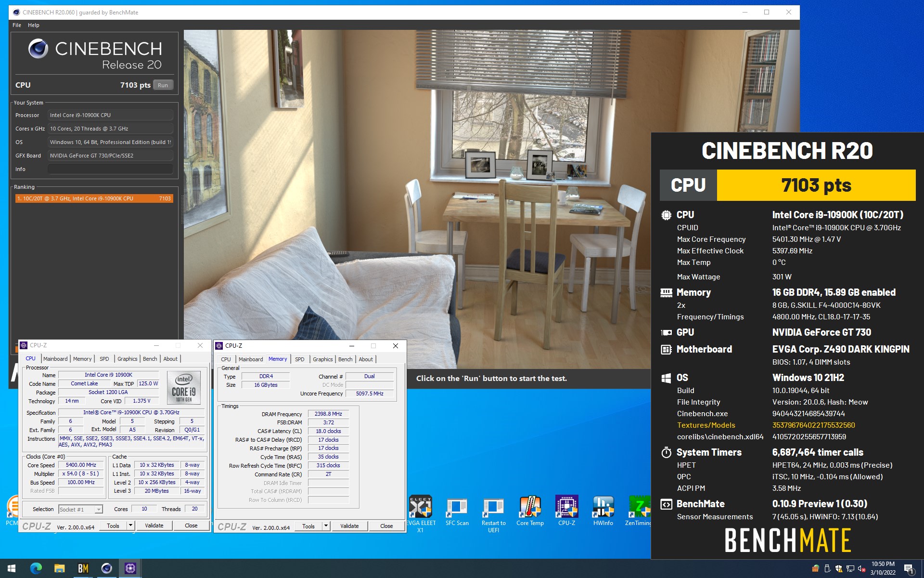Click the System Timers stopwatch icon

pyautogui.click(x=666, y=452)
